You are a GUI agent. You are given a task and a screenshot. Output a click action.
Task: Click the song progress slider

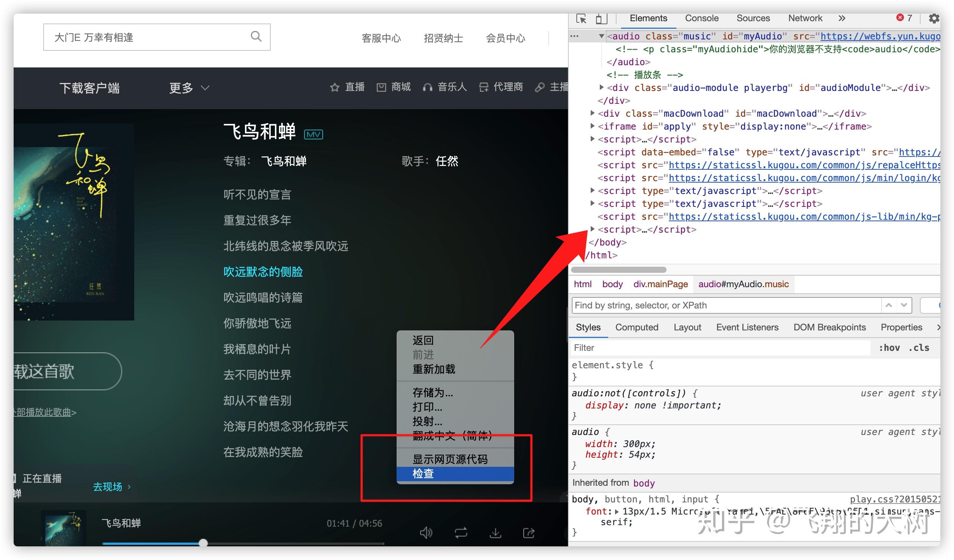pos(202,543)
